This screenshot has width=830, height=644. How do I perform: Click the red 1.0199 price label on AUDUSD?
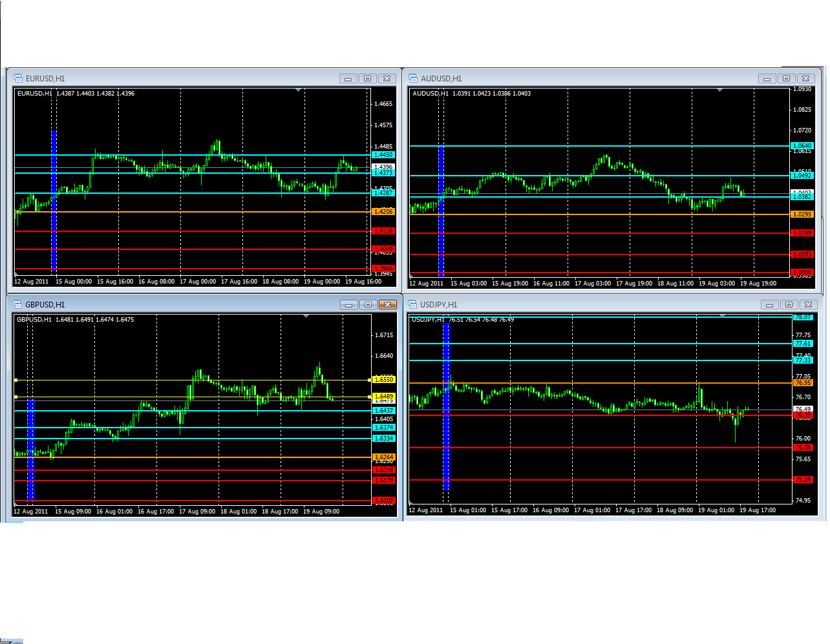(x=802, y=233)
